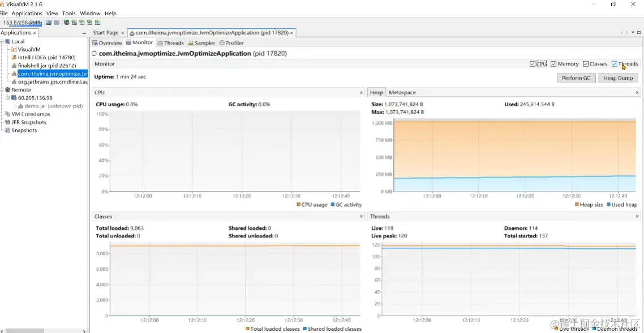This screenshot has height=333, width=644.
Task: Select the Heap tab in memory panel
Action: pos(376,93)
